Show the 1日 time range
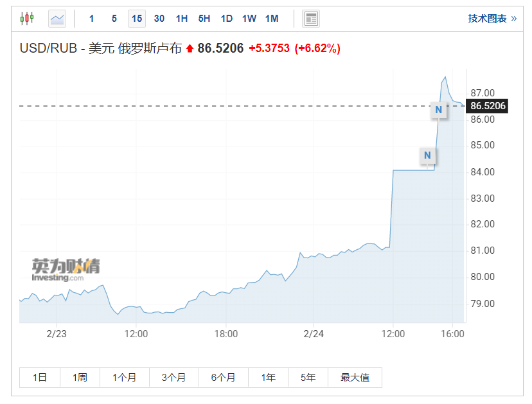Image resolution: width=532 pixels, height=404 pixels. [40, 378]
